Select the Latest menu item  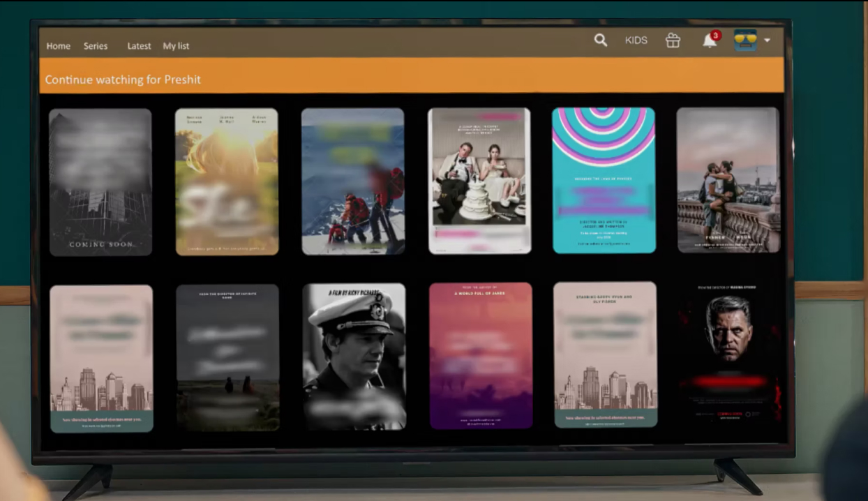coord(139,46)
